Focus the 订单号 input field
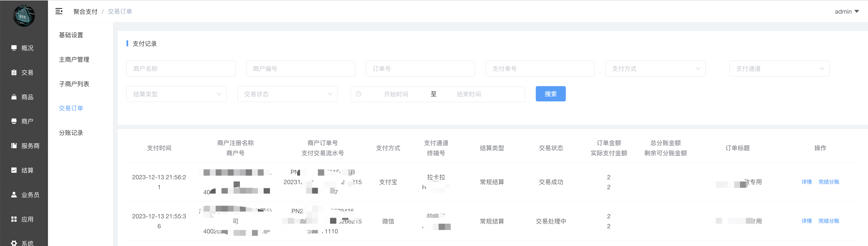The height and width of the screenshot is (246, 868). click(x=420, y=68)
